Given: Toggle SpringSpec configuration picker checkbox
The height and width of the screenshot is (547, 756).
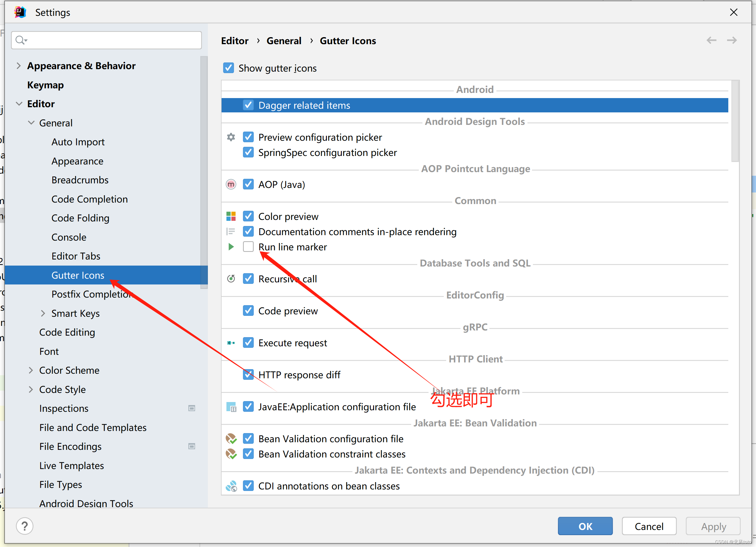Looking at the screenshot, I should pyautogui.click(x=248, y=152).
